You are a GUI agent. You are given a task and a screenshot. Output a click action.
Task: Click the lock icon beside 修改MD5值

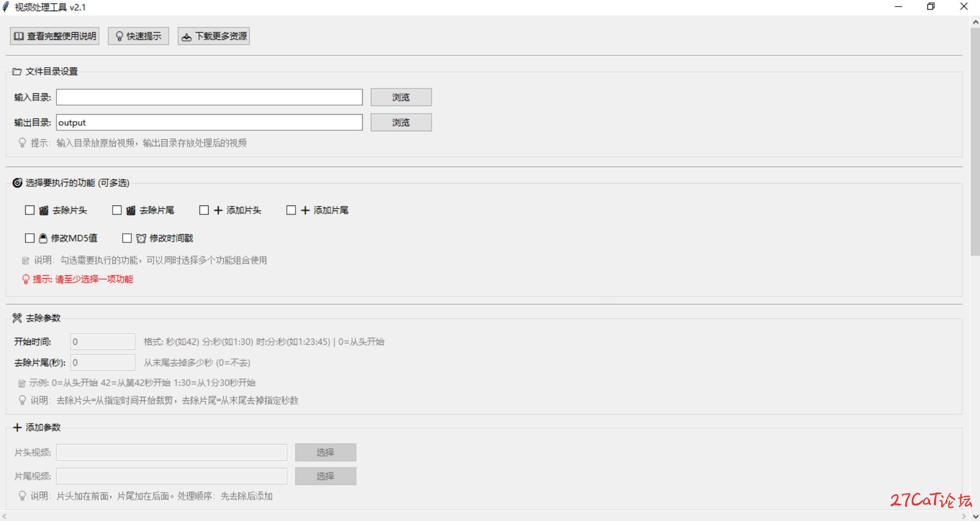pos(43,238)
